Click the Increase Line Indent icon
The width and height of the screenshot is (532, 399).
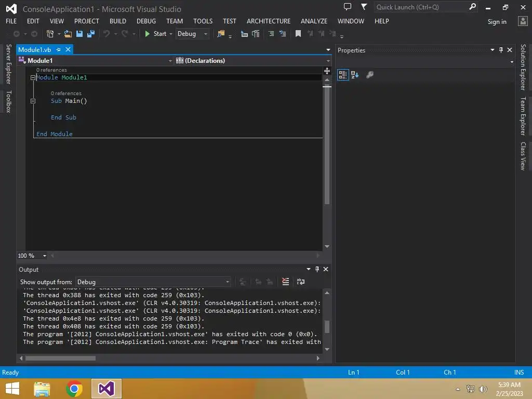tap(256, 34)
